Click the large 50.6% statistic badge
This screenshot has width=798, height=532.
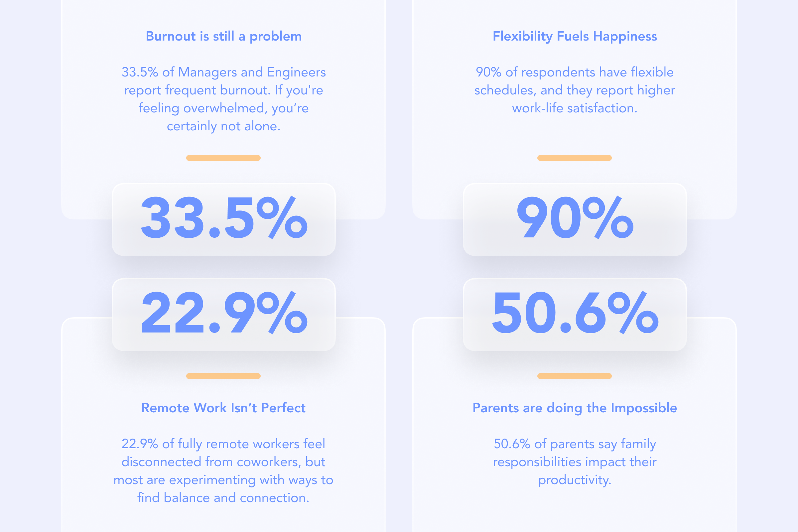point(575,315)
